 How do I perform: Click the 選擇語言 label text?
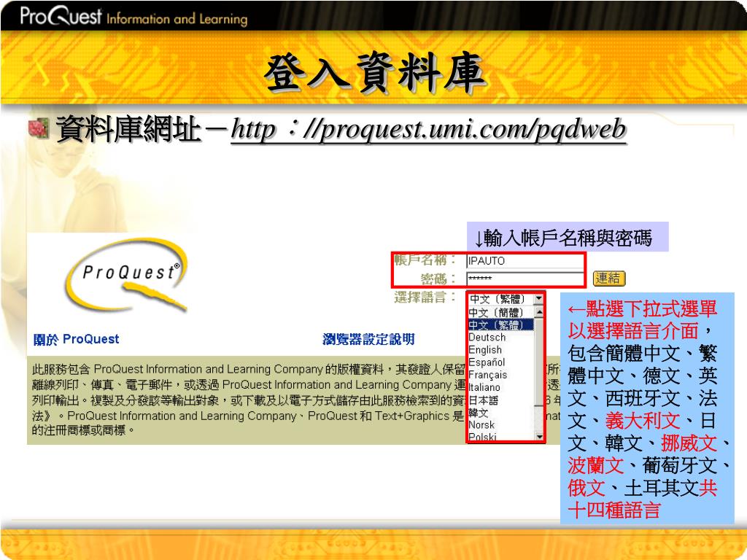click(424, 297)
